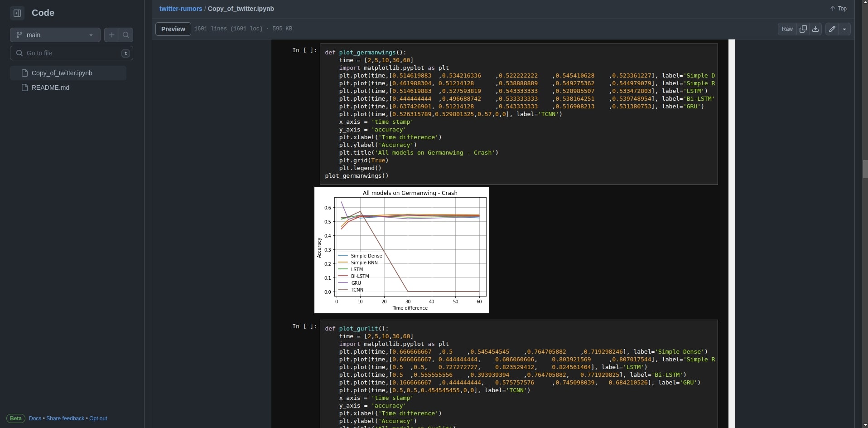Viewport: 868px width, 428px height.
Task: Expand more edit options dropdown arrow
Action: 844,29
